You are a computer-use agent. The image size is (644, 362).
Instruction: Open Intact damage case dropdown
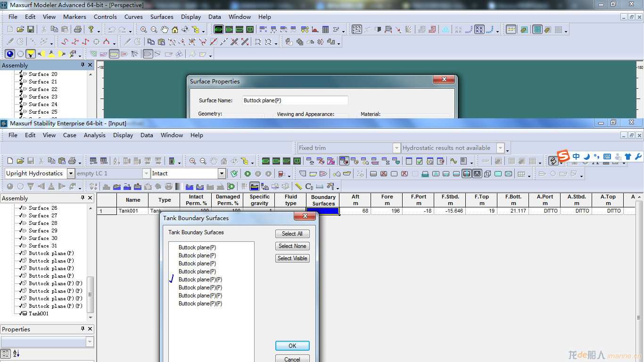click(x=222, y=173)
